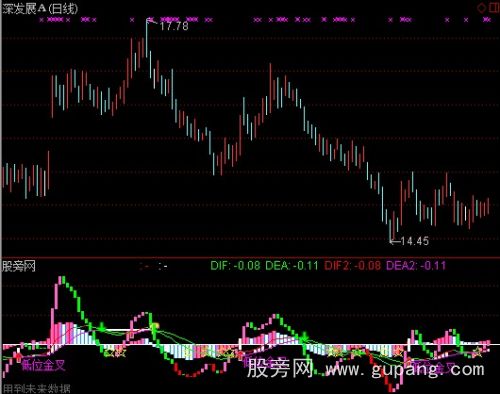The width and height of the screenshot is (500, 394).
Task: Click the red DIF2: -0.08 value
Action: click(x=352, y=266)
